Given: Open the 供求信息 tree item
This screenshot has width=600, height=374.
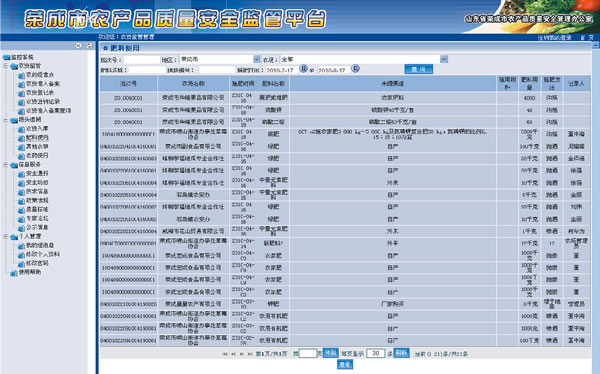Looking at the screenshot, I should [37, 191].
